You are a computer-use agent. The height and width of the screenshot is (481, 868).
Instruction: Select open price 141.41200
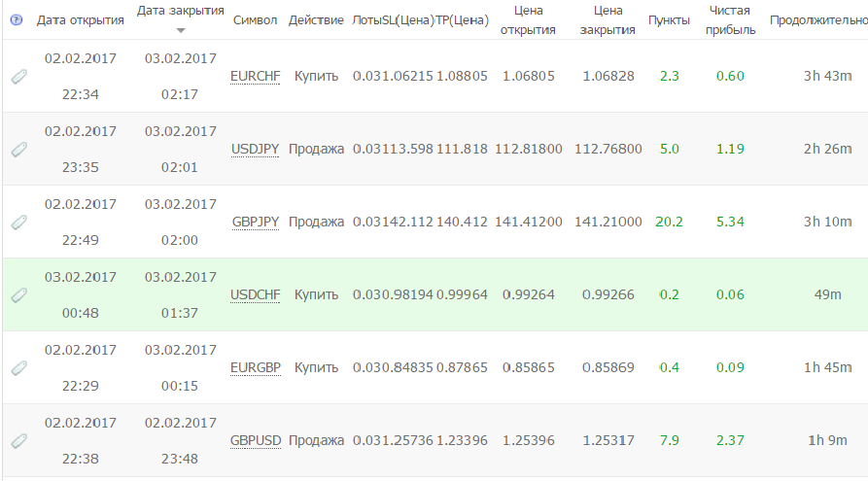[x=528, y=222]
